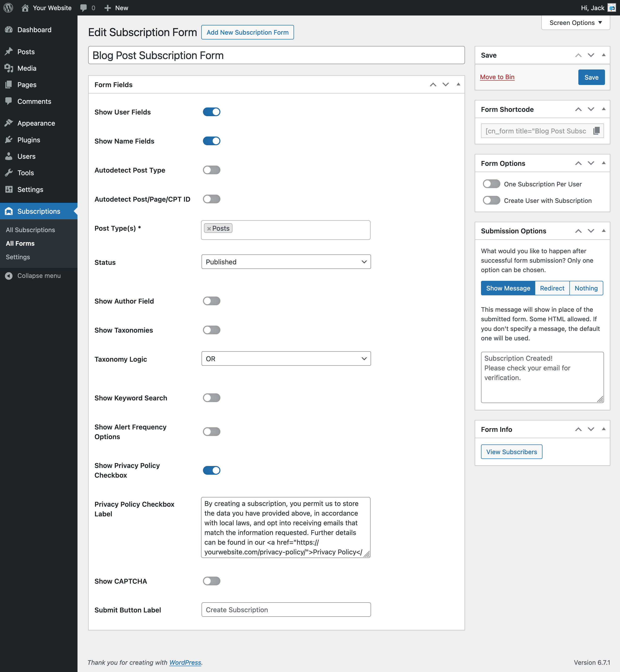The image size is (620, 672).
Task: Click the form title input field
Action: pos(276,55)
